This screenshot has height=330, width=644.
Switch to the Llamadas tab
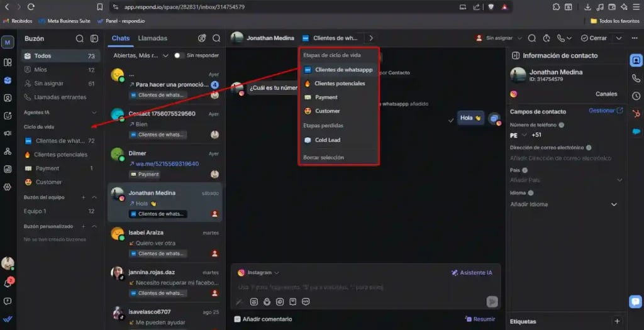[x=152, y=38]
